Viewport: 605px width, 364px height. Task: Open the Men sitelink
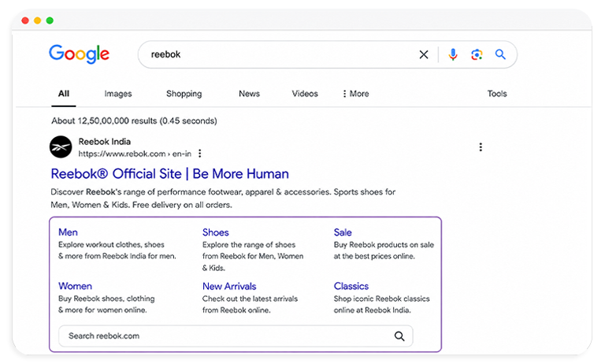coord(68,232)
